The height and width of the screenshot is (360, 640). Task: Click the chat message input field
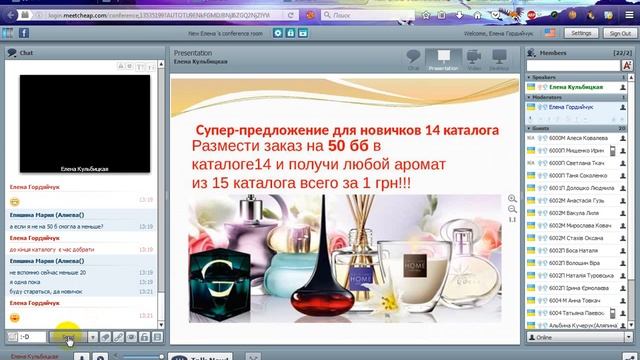pos(32,337)
